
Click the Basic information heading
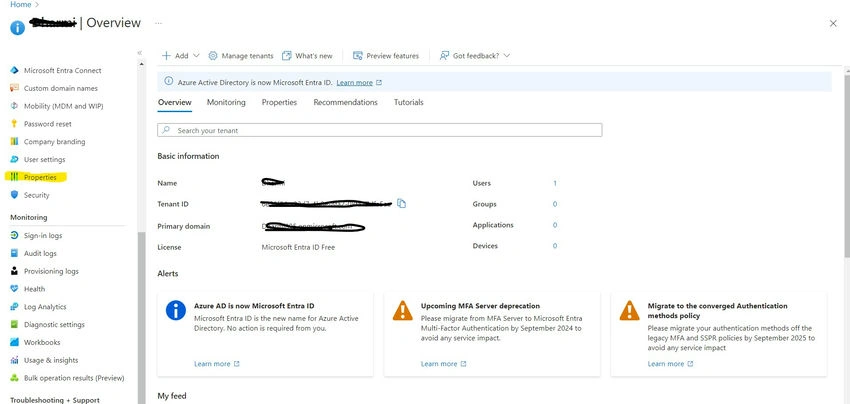pyautogui.click(x=188, y=156)
